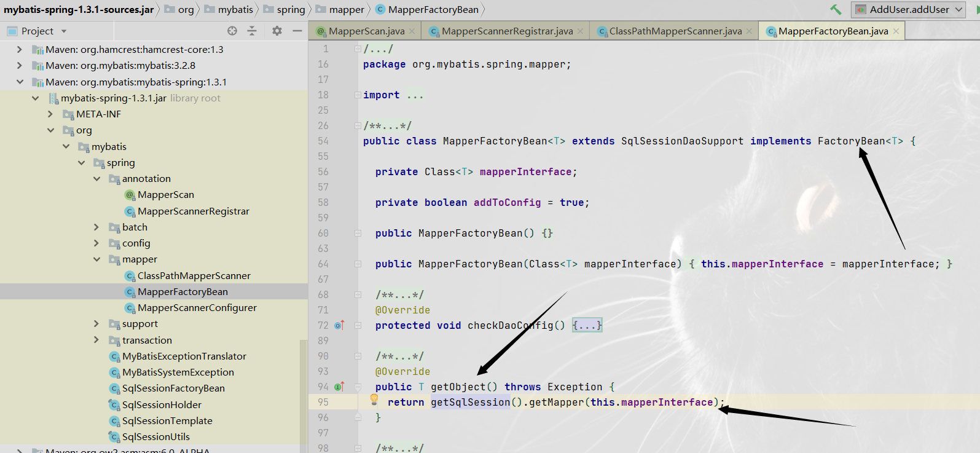980x453 pixels.
Task: Collapse the annotation package
Action: pos(96,178)
